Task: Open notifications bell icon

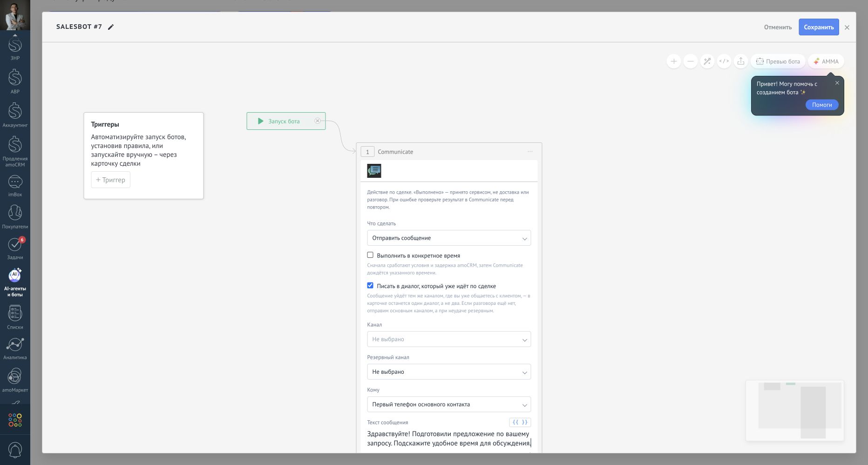Action: point(15,450)
